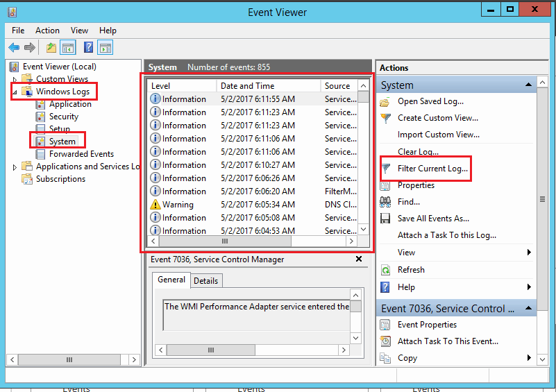Sort events by Source column header

coord(339,86)
